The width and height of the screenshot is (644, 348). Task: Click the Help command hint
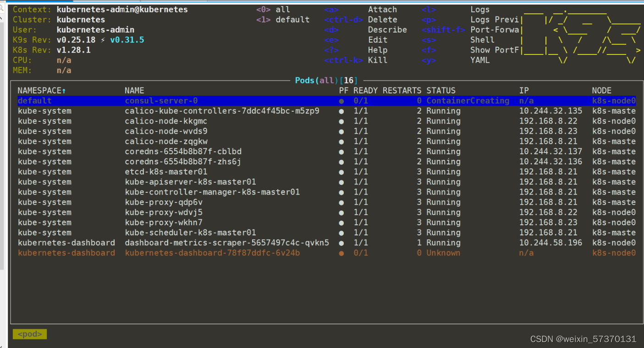point(378,50)
